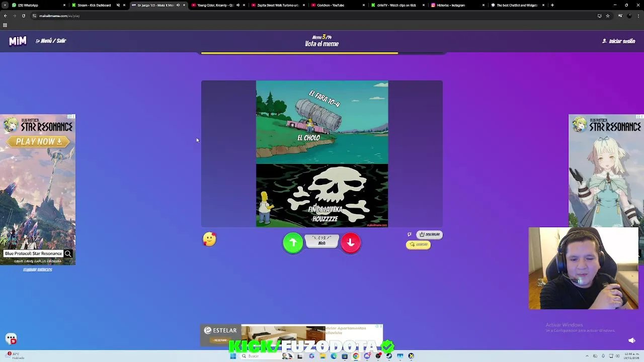Image resolution: width=644 pixels, height=362 pixels.
Task: Open Menú / Salir
Action: point(51,41)
